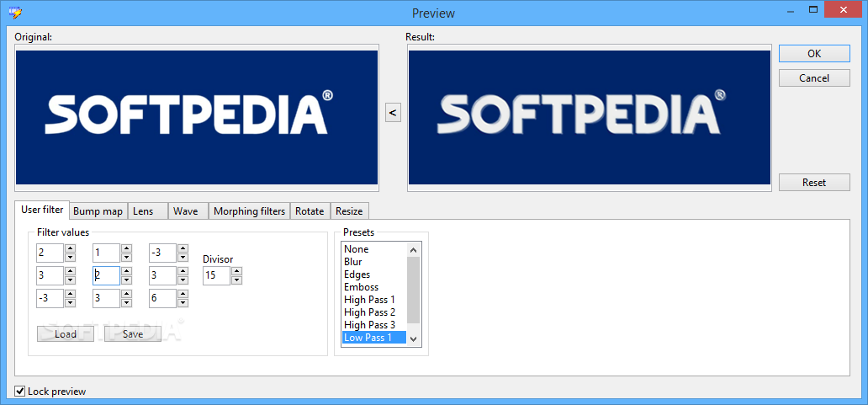Click the bottom-right filter value field (6)
This screenshot has width=868, height=405.
163,297
